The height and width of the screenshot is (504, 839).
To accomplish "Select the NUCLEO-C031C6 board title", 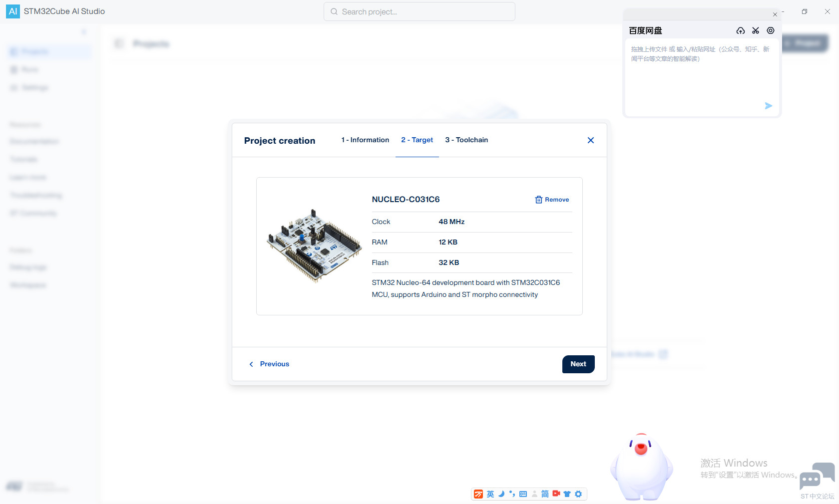I will (x=406, y=200).
